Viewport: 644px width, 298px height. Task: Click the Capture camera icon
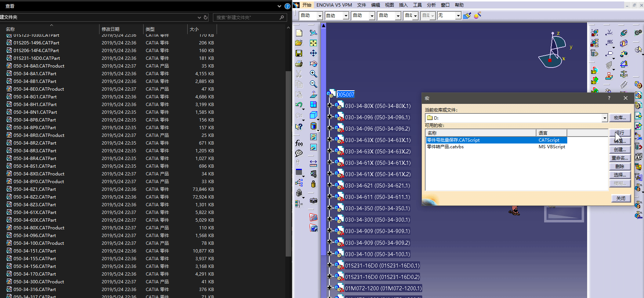click(313, 201)
